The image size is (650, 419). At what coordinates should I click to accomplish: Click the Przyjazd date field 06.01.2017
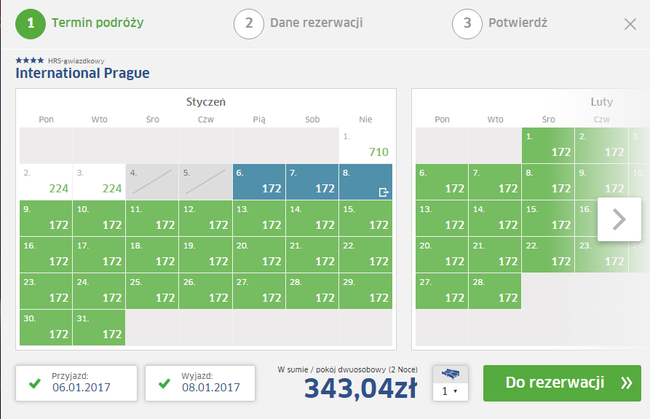76,383
